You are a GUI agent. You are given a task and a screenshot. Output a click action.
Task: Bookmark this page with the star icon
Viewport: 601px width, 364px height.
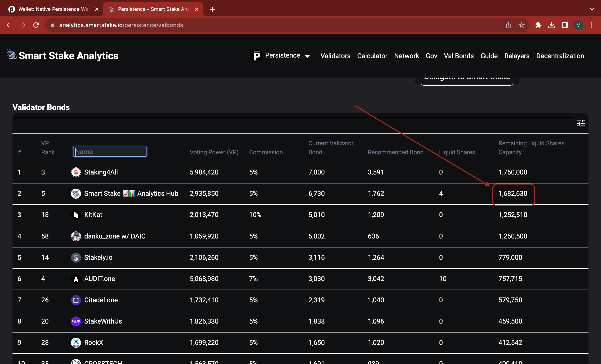click(521, 25)
